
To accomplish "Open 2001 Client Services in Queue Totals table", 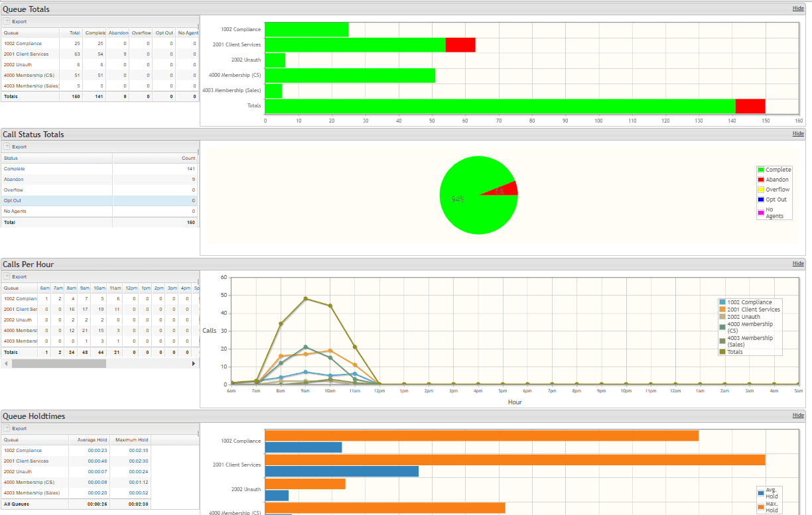I will click(26, 54).
